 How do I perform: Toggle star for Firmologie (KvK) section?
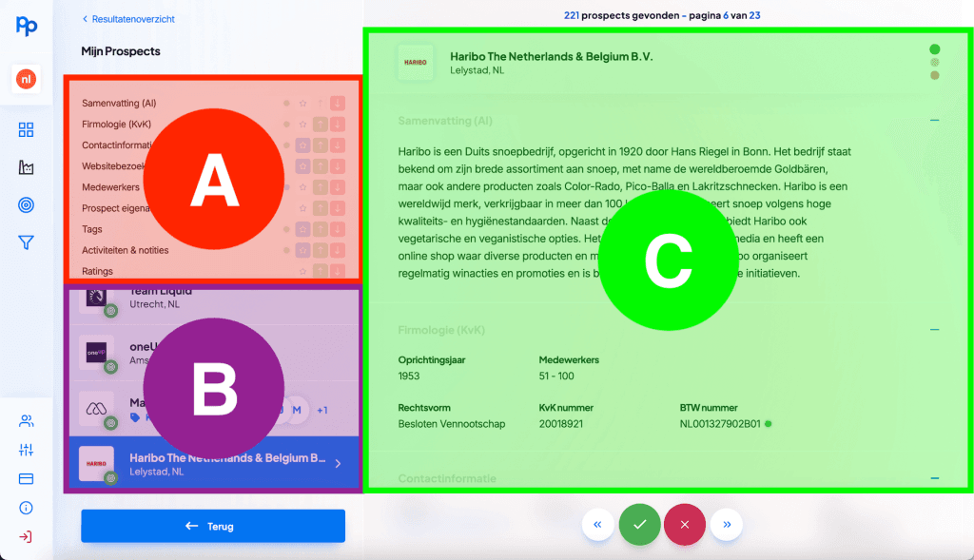pyautogui.click(x=302, y=124)
